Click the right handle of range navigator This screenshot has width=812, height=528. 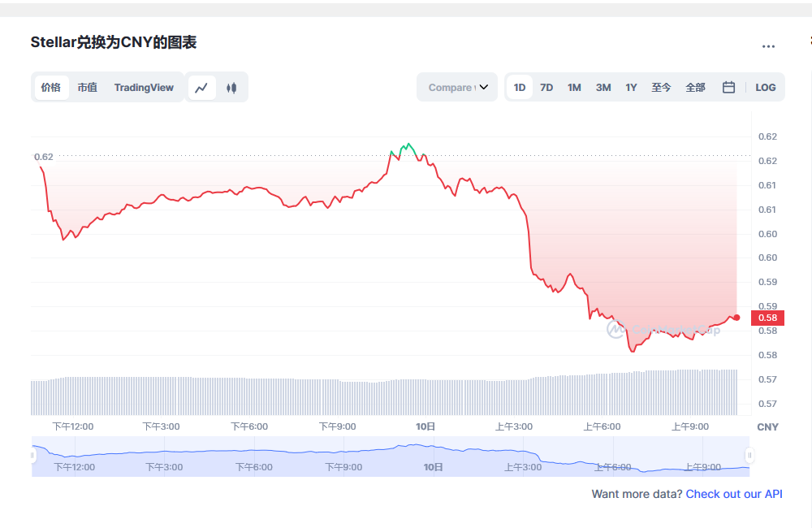pyautogui.click(x=749, y=456)
